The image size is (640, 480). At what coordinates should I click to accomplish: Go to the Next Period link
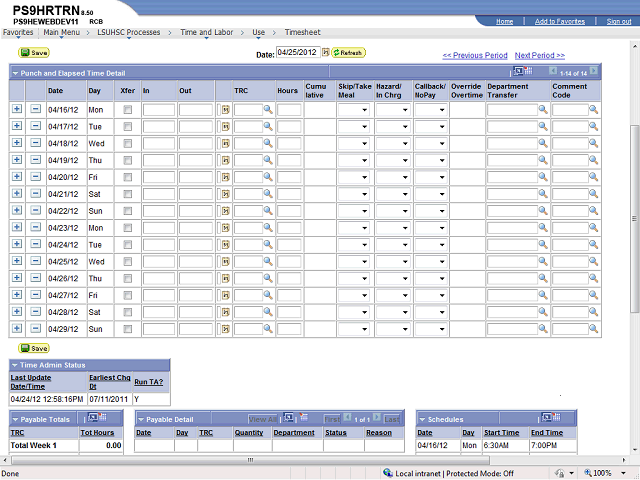pyautogui.click(x=539, y=55)
